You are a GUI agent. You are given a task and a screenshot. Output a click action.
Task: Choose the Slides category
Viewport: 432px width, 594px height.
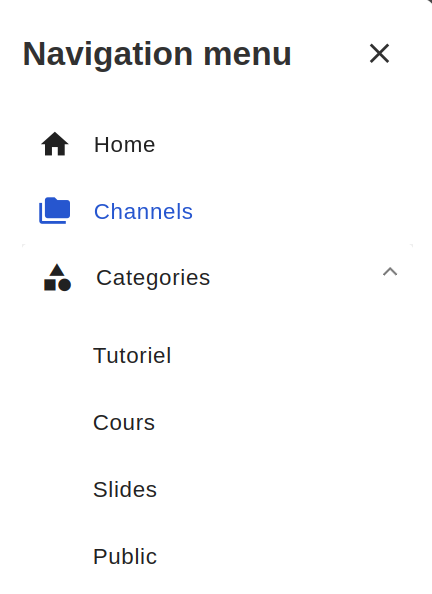tap(125, 489)
